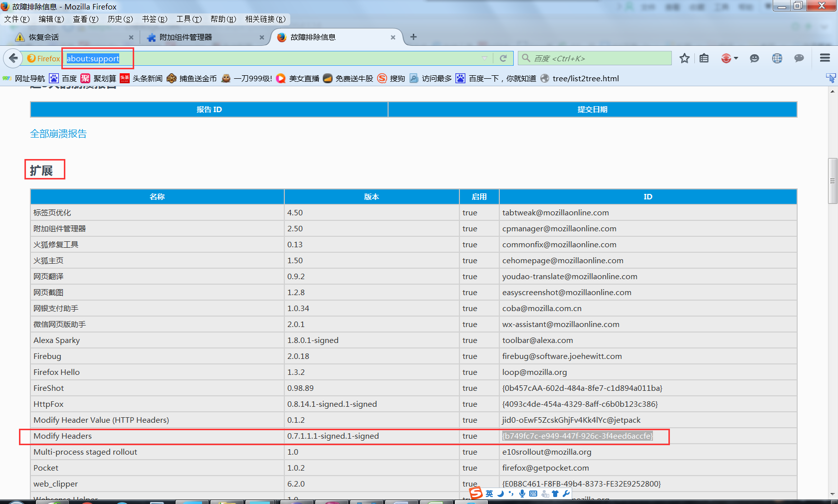This screenshot has height=504, width=838.
Task: Reload the page with the refresh icon
Action: click(x=503, y=58)
